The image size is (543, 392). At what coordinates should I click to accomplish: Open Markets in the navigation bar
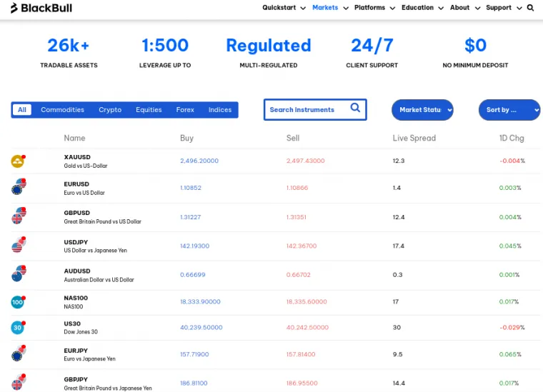(x=325, y=8)
